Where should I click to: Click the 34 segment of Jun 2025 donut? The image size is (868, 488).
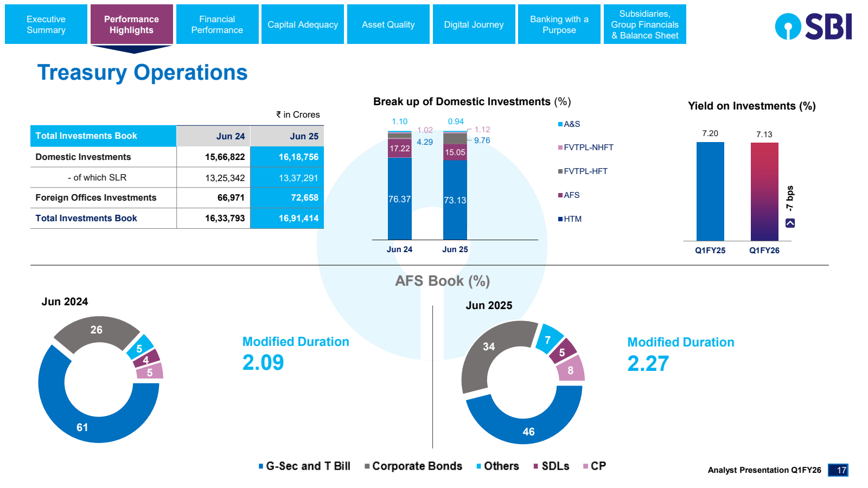point(489,346)
